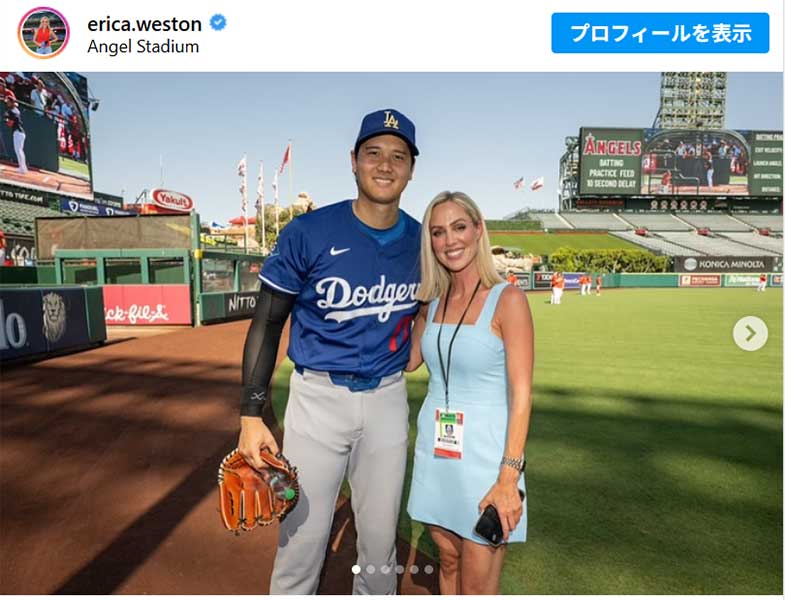785x600 pixels.
Task: Select the fourth carousel dot indicator
Action: [x=400, y=569]
